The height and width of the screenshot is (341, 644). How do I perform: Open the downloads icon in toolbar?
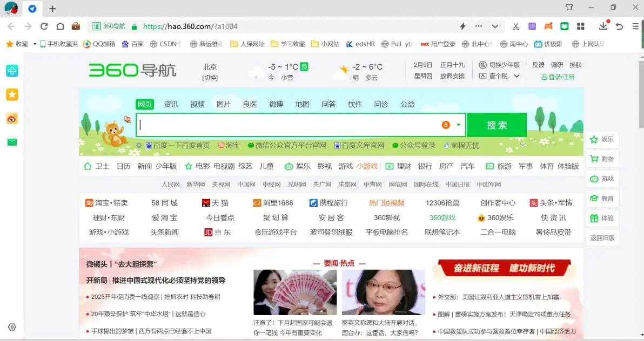tap(603, 25)
